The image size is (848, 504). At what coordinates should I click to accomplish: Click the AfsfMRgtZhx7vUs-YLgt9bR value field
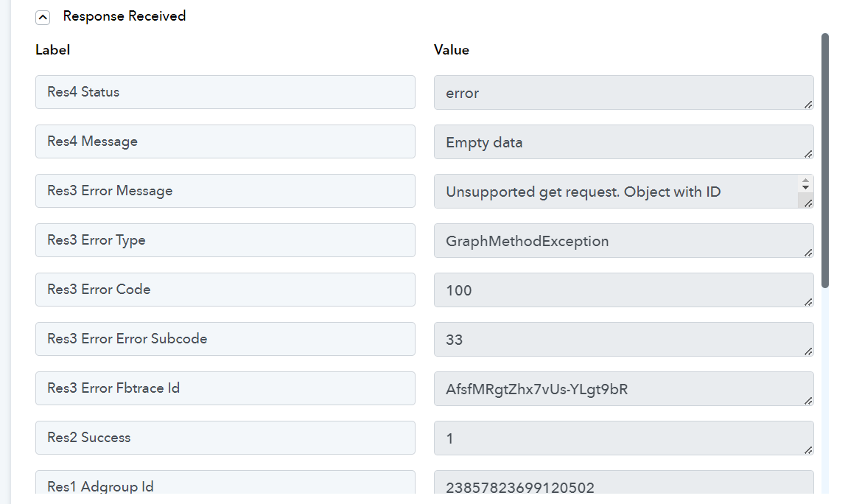click(623, 389)
